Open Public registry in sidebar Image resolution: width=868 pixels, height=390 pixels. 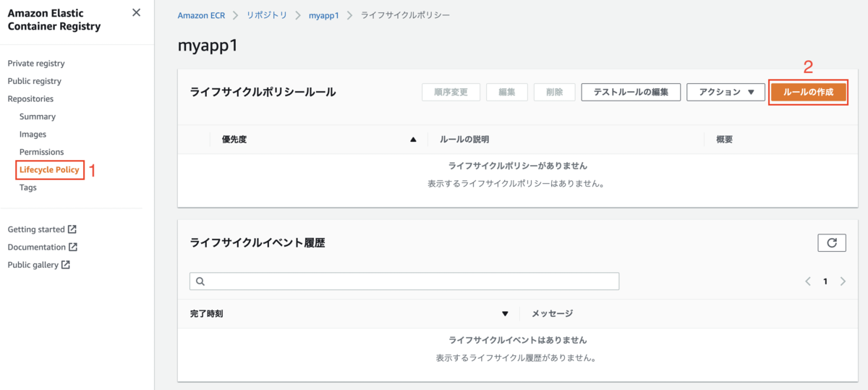click(x=35, y=81)
